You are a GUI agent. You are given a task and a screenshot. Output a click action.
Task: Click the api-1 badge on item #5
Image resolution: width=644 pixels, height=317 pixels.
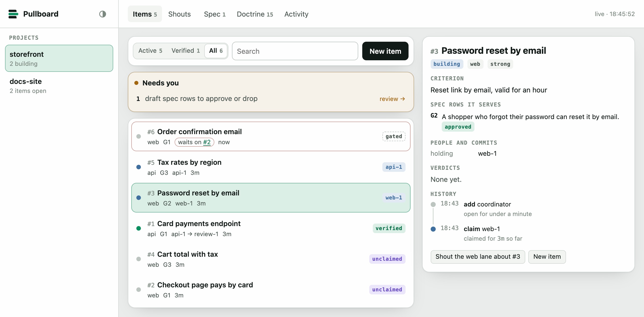click(x=394, y=167)
